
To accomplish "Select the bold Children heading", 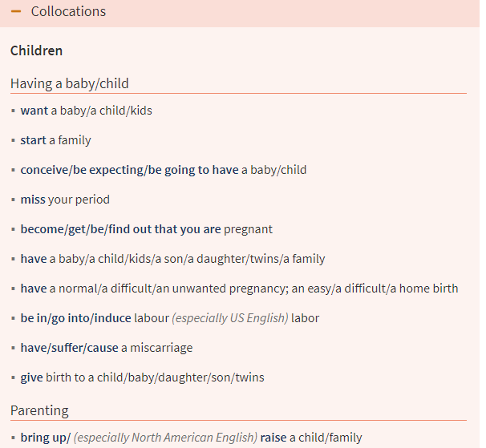I will click(36, 50).
